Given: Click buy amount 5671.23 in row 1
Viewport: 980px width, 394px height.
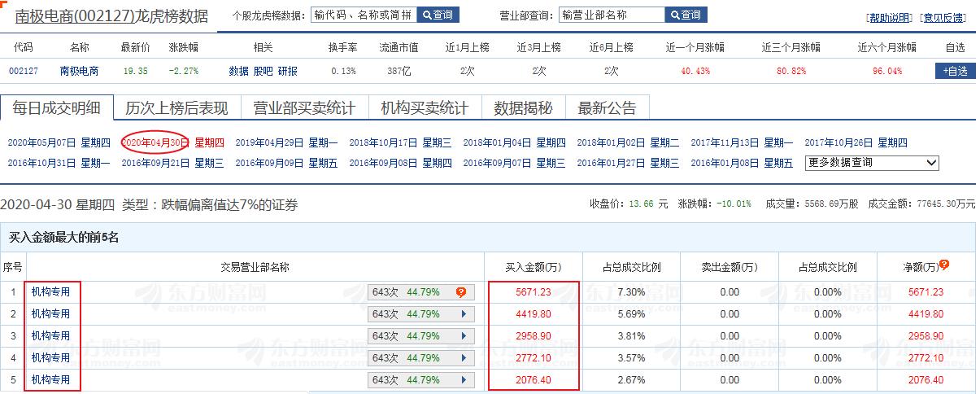Looking at the screenshot, I should pos(534,291).
